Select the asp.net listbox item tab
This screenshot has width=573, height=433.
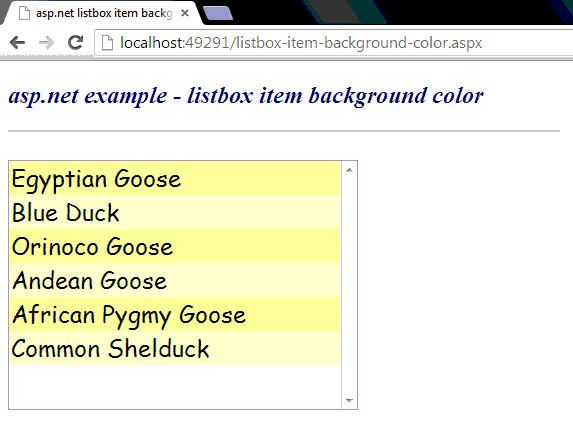(101, 13)
